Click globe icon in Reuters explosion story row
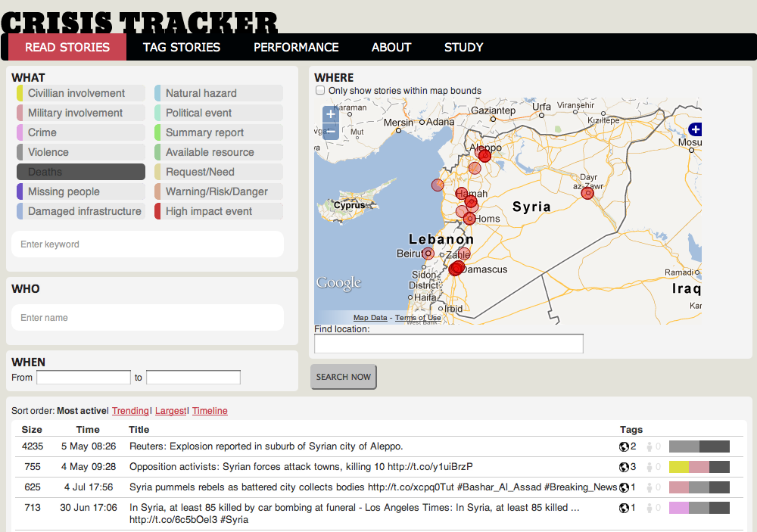The height and width of the screenshot is (532, 757). click(x=625, y=446)
